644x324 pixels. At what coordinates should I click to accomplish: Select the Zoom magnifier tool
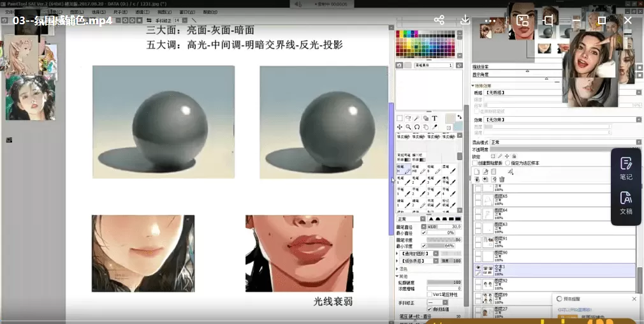[408, 127]
